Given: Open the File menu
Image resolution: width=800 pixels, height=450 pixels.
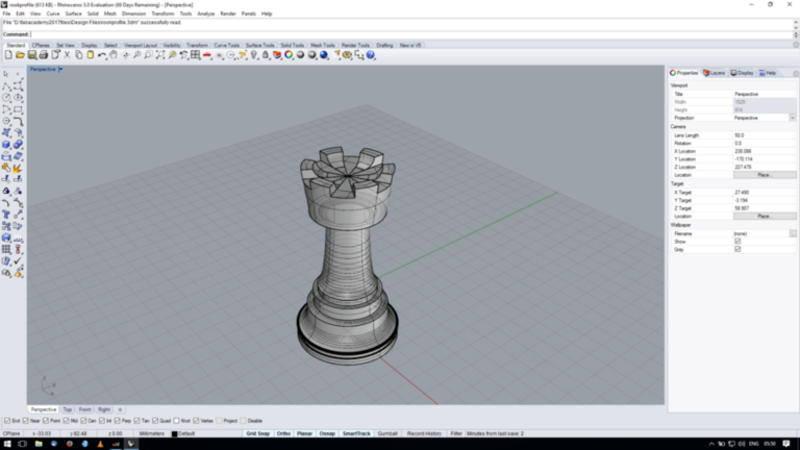Looking at the screenshot, I should click(x=7, y=14).
